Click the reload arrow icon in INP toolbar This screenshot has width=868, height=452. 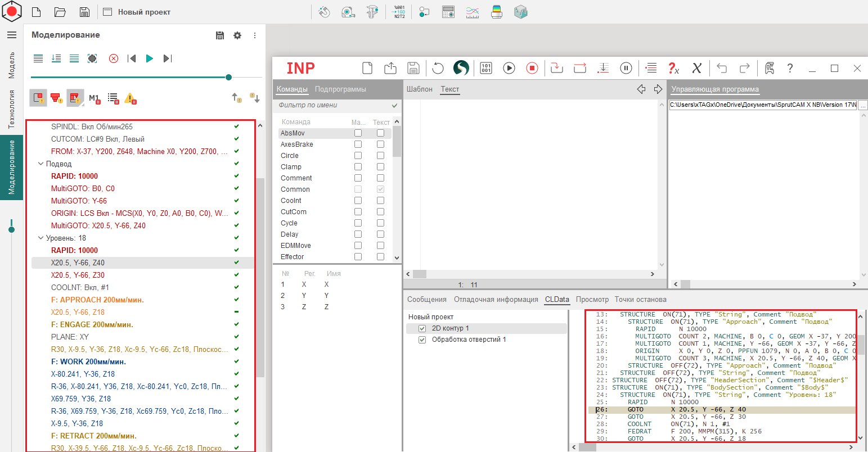coord(438,68)
